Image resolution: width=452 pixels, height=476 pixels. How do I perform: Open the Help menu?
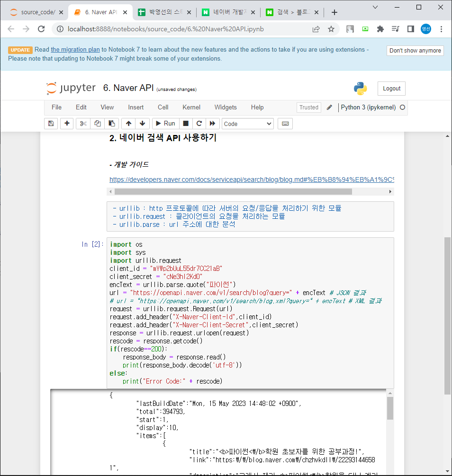click(x=257, y=107)
